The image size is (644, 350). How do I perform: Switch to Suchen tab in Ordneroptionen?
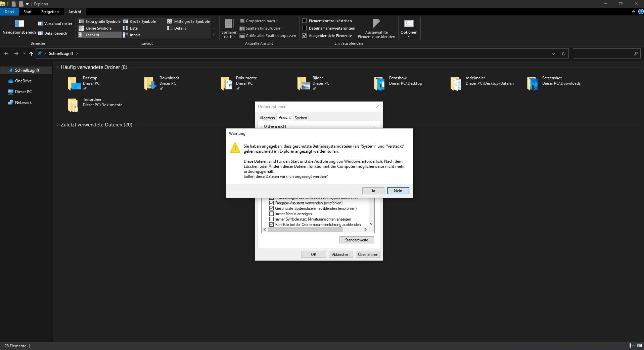tap(301, 118)
